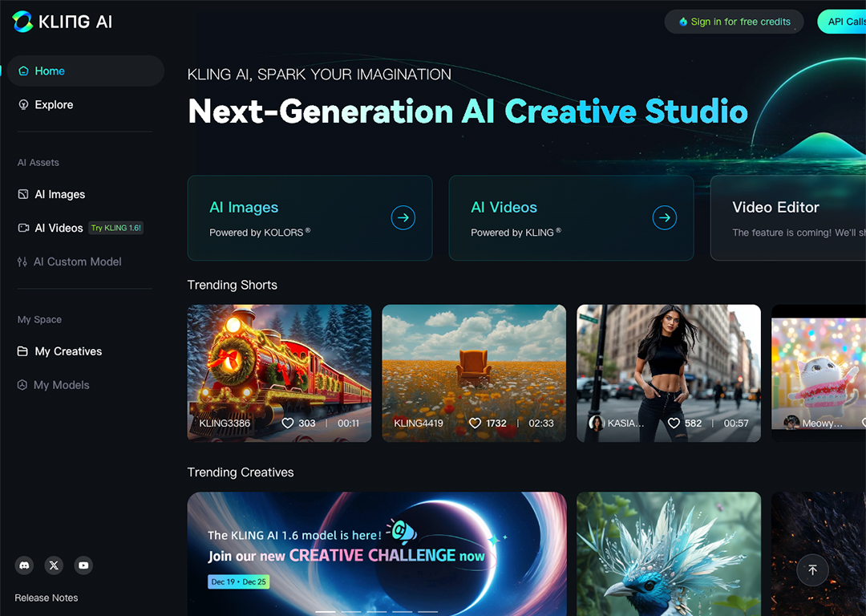Click the My Space section label
This screenshot has height=616, width=866.
pos(39,319)
